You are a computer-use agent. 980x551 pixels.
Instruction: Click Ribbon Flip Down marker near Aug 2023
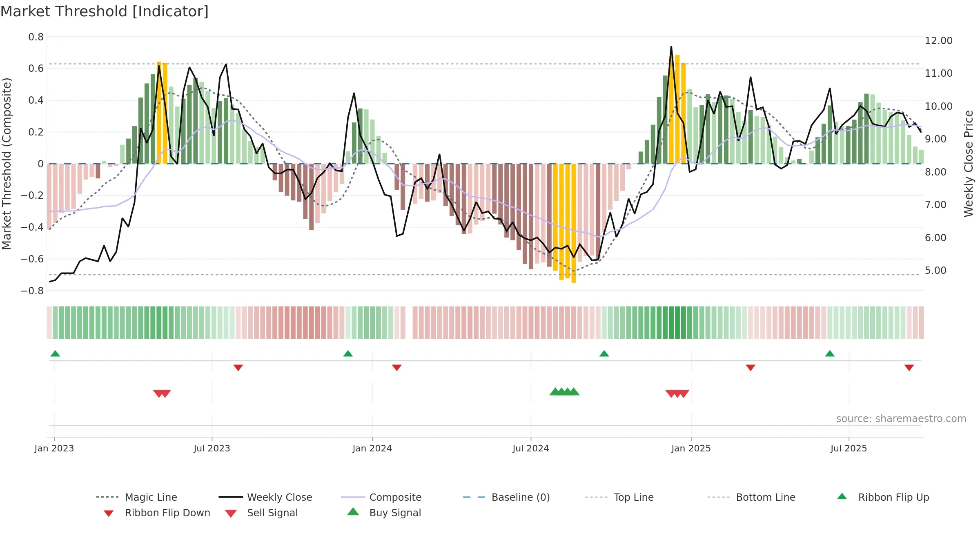pyautogui.click(x=238, y=368)
